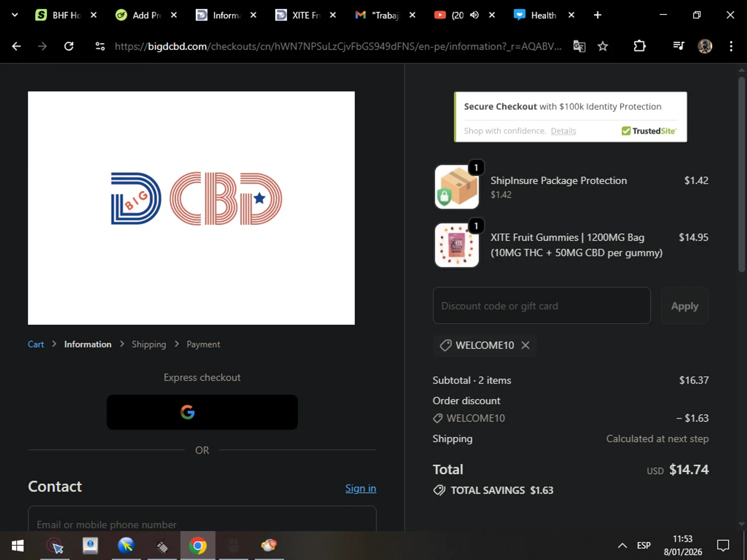Reload the checkout page

pyautogui.click(x=69, y=46)
